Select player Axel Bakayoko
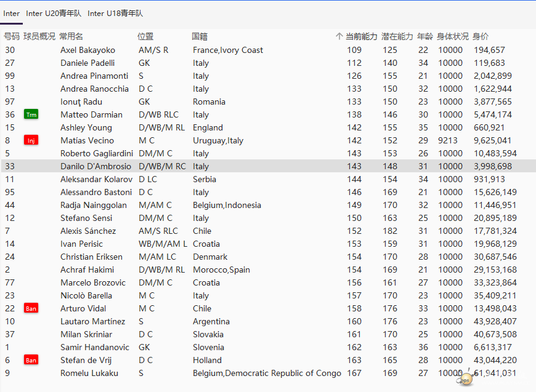The image size is (536, 392). tap(88, 50)
